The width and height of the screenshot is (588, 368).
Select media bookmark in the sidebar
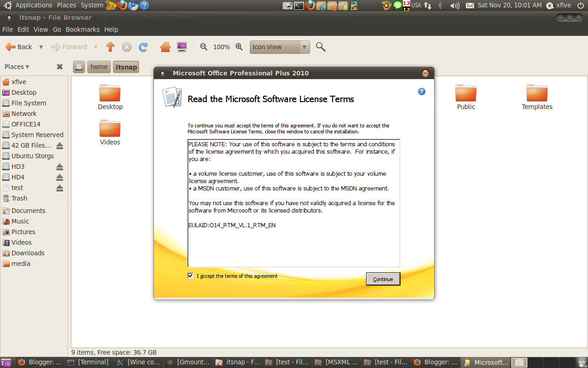tap(34, 264)
